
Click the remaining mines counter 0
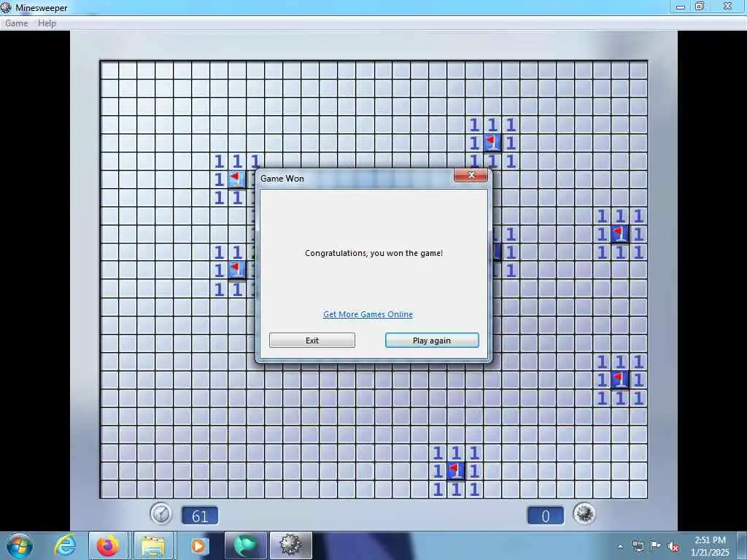point(546,516)
